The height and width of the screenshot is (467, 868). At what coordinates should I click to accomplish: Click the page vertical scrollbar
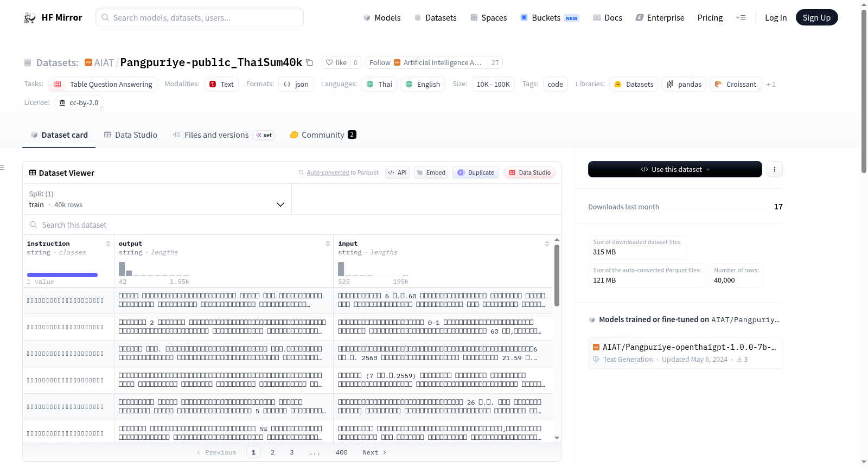(x=864, y=91)
